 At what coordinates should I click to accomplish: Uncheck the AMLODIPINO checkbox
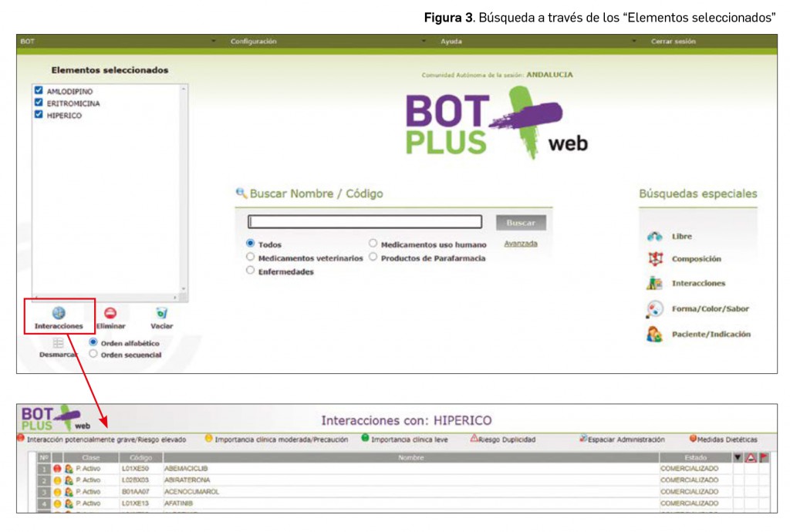[39, 90]
